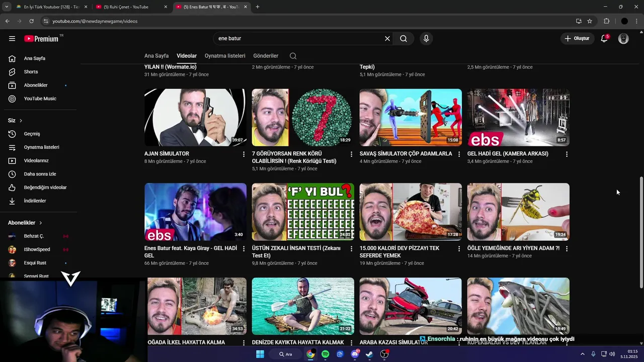644x362 pixels.
Task: Open three-dot menu for 15.000 KALORİ DEV PİZZAYI video
Action: point(459,249)
